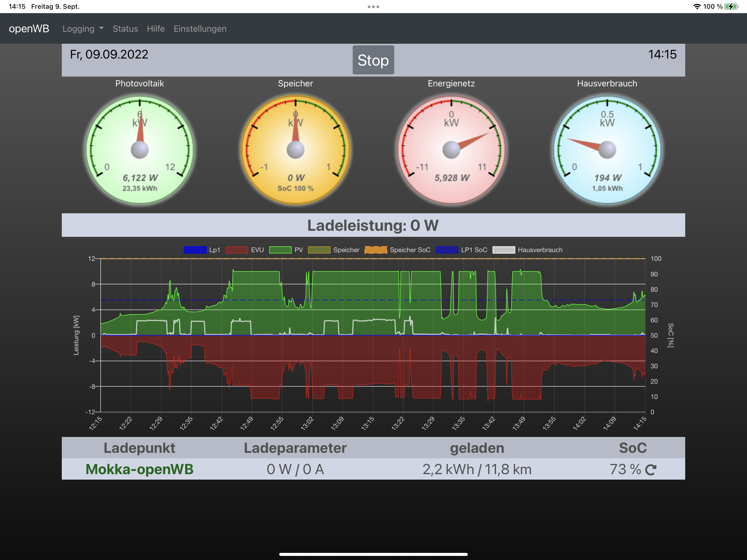
Task: Click the SoC refresh icon
Action: coord(650,469)
